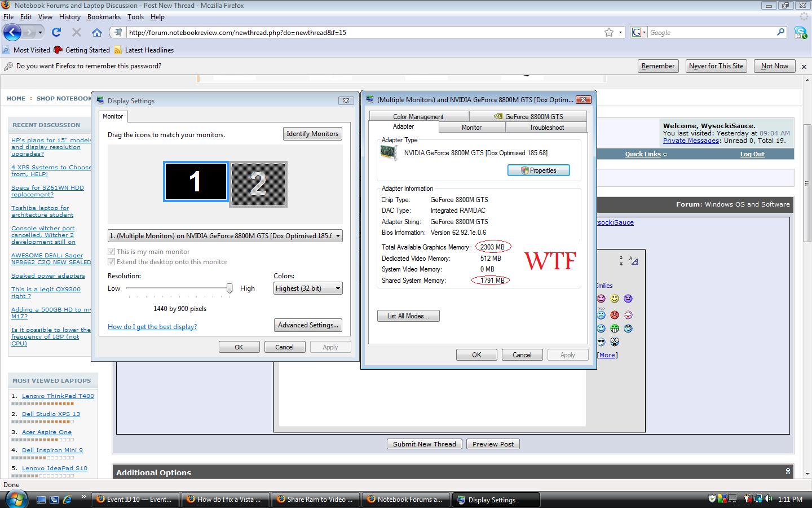Switch to the Color Management tab
Image resolution: width=812 pixels, height=508 pixels.
418,117
